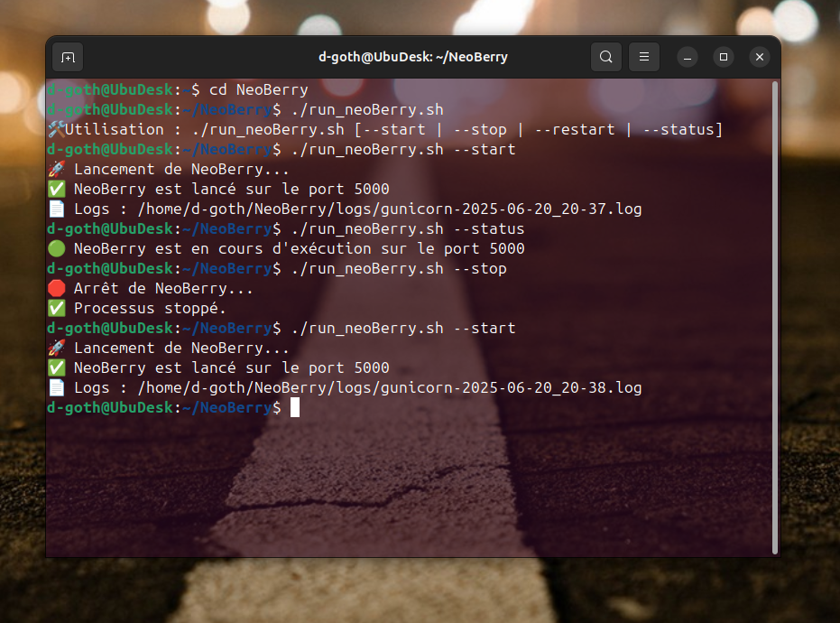840x623 pixels.
Task: Click the second rocket emoji icon
Action: [56, 348]
